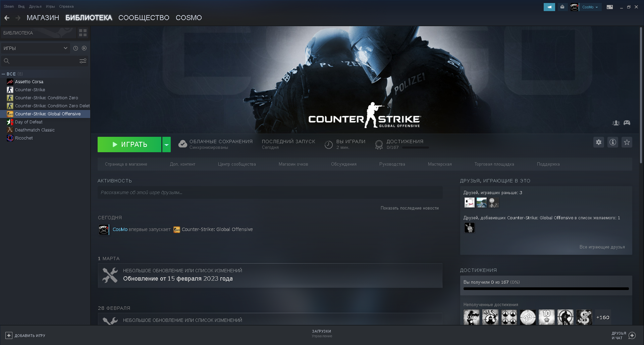The image size is (644, 345).
Task: Open Поддержка link
Action: pyautogui.click(x=548, y=164)
